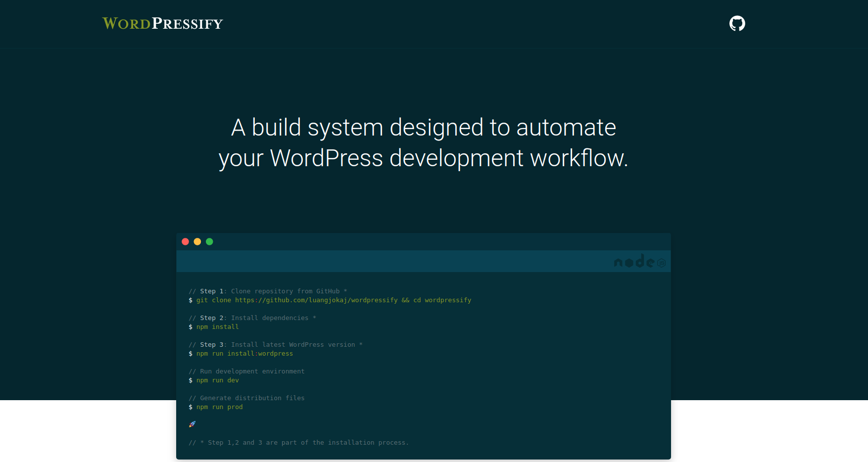Click the '$ npm install' command

(214, 327)
